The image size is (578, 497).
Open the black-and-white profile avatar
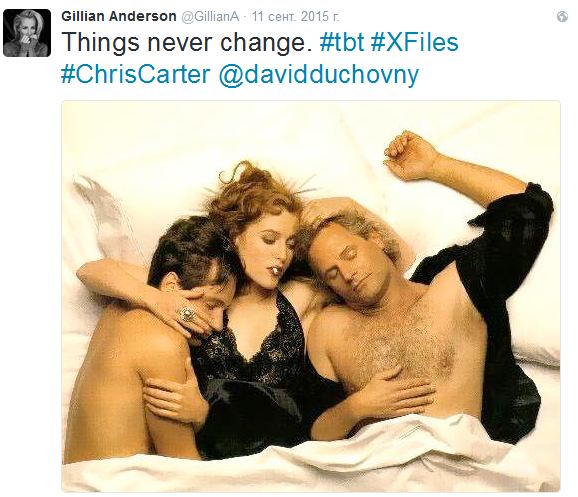(27, 33)
